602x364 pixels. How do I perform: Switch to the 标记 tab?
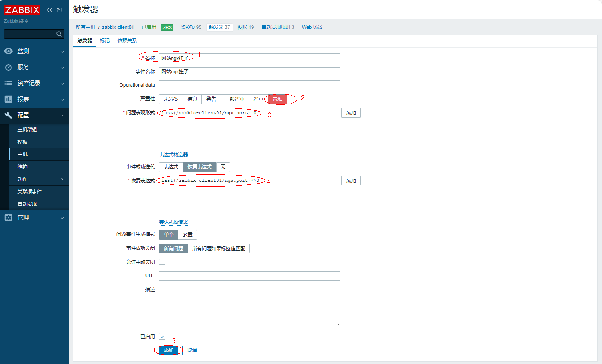(x=105, y=40)
